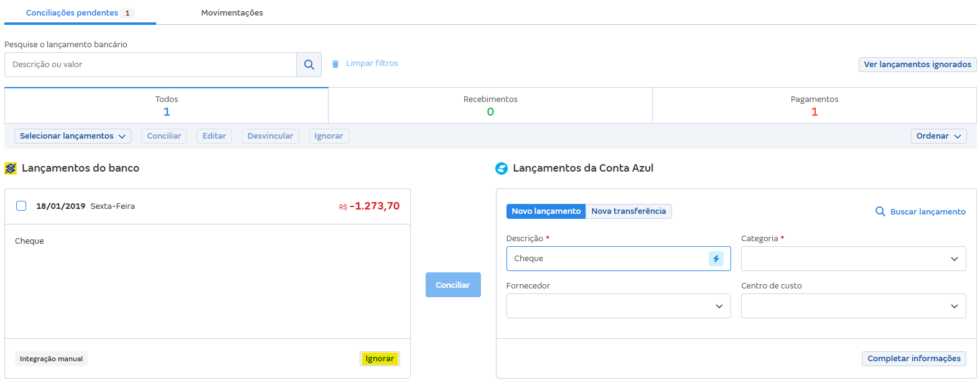This screenshot has height=383, width=980.
Task: Click the trash icon beside Limpar filtros
Action: pyautogui.click(x=335, y=64)
